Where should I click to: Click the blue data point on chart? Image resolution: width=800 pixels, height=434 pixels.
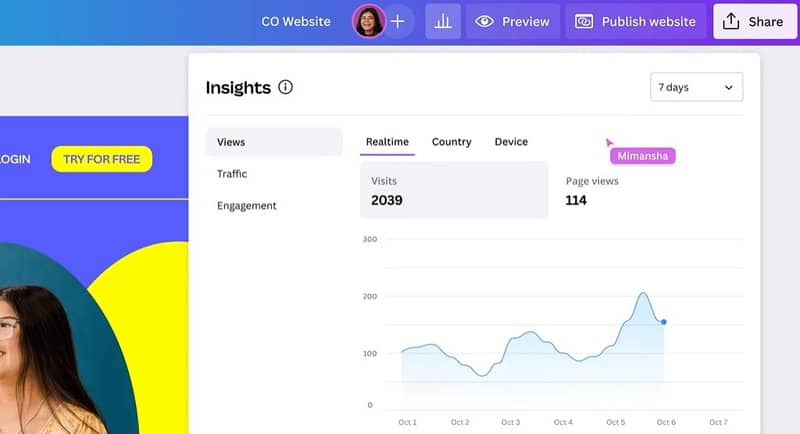click(x=664, y=322)
